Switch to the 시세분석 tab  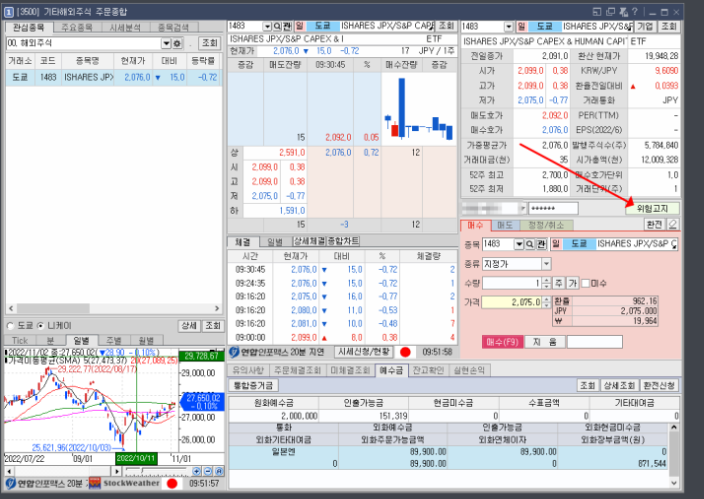click(x=125, y=27)
